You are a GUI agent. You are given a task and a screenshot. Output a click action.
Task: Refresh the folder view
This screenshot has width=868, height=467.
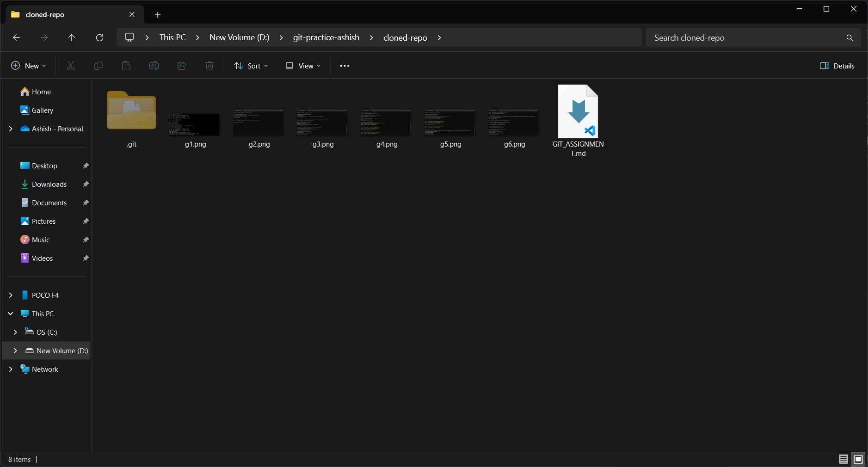[x=99, y=37]
